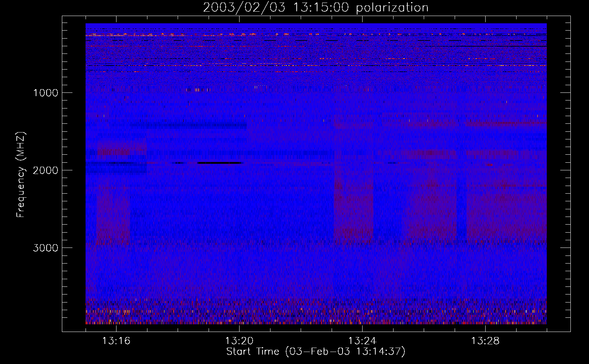The height and width of the screenshot is (364, 589).
Task: Select the 2000 frequency axis label
Action: (46, 170)
